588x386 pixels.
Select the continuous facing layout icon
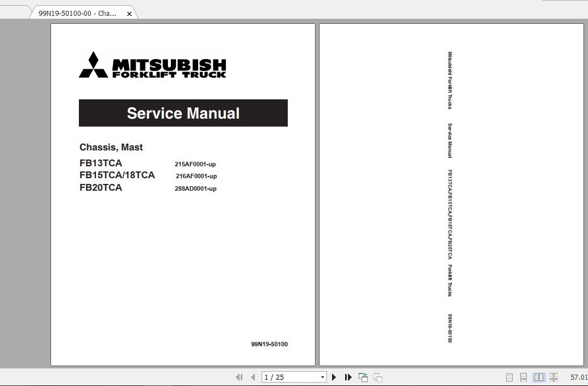tap(553, 376)
